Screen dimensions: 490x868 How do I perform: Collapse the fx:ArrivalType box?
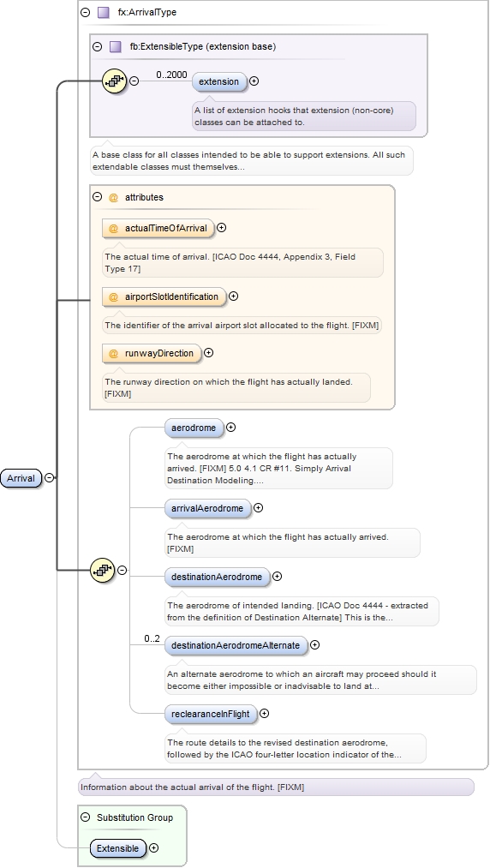(86, 12)
